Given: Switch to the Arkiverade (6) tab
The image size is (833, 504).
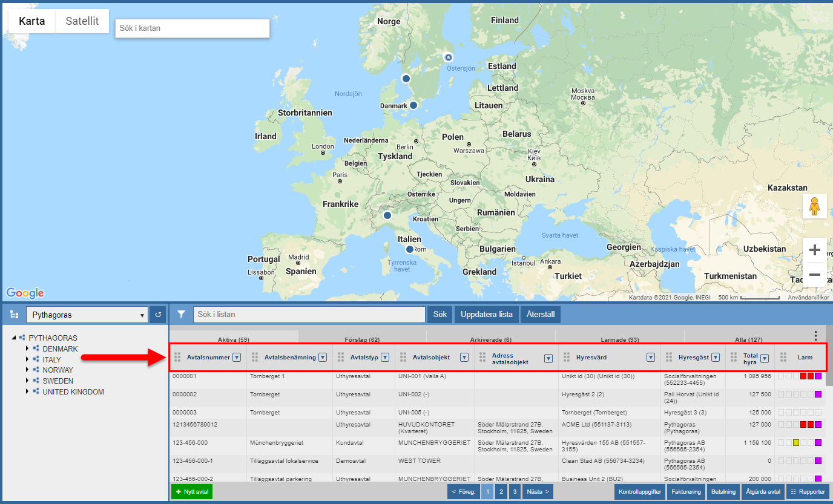Looking at the screenshot, I should 490,339.
